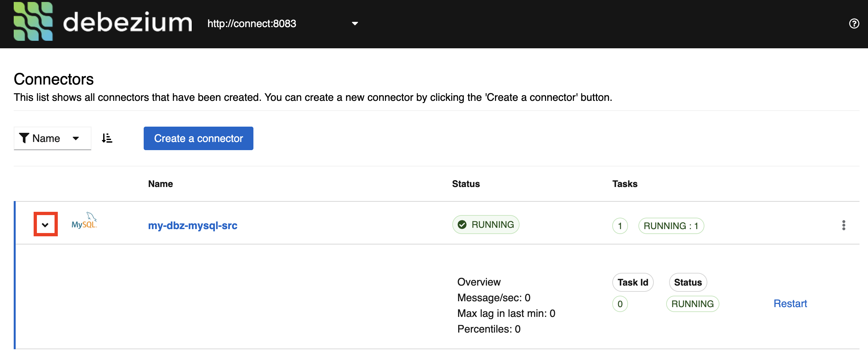Open the help icon in top right corner
Screen dimensions: 868x359
click(x=854, y=23)
